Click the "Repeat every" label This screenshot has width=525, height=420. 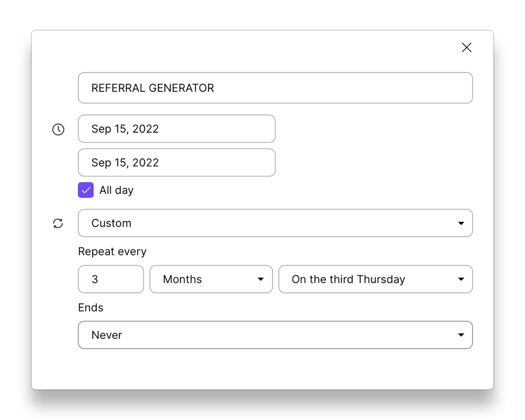coord(112,251)
